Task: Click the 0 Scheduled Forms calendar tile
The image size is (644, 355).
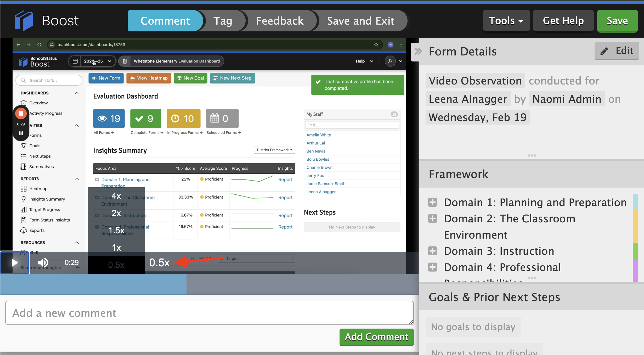Action: point(222,119)
